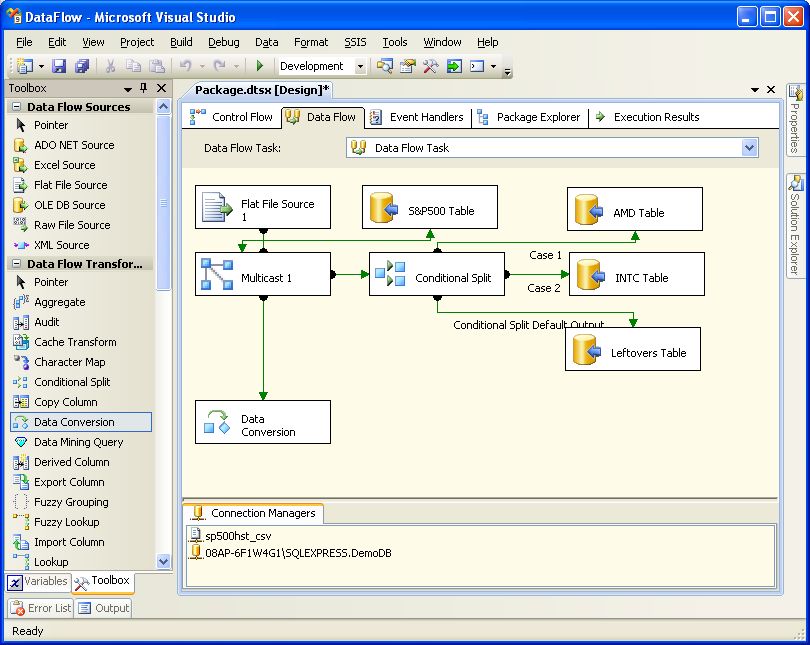Click the Cut scissors toolbar icon
810x645 pixels.
coord(110,66)
